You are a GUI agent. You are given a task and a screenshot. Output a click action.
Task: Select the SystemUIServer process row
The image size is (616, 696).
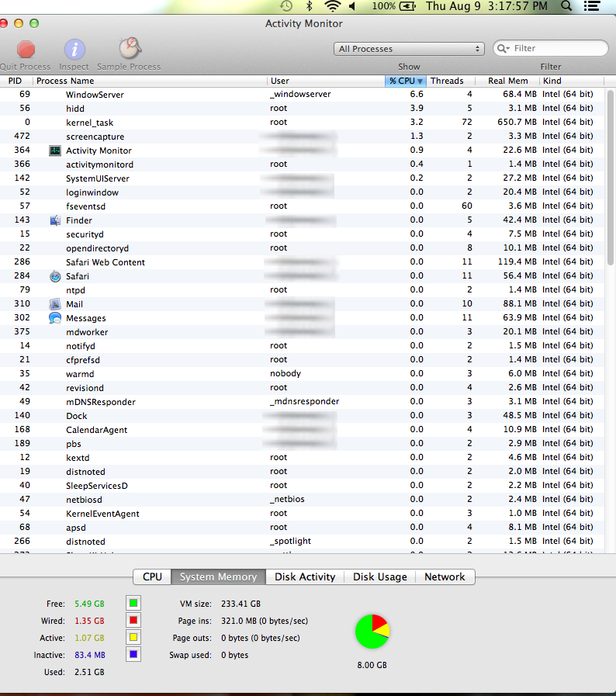(302, 178)
